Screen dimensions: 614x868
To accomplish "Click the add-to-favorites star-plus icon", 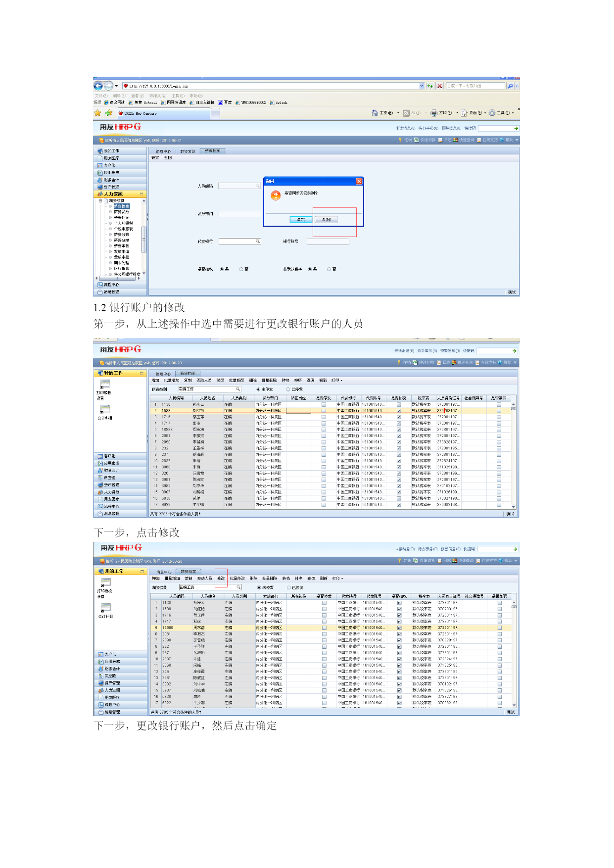I will click(x=109, y=113).
